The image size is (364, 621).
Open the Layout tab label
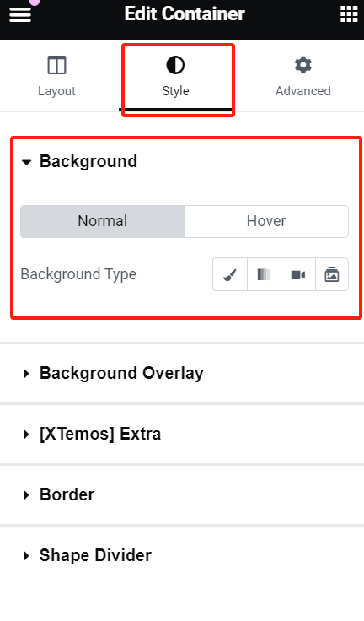tap(57, 91)
